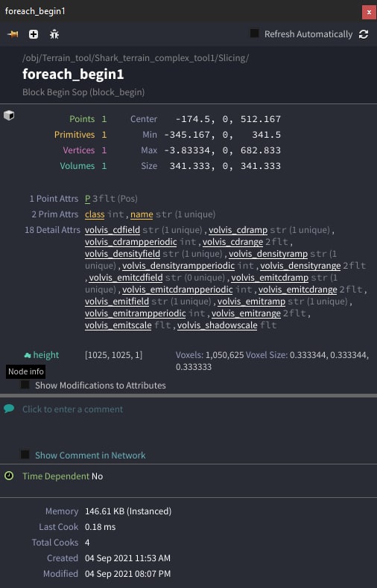
Task: Open the volvis_emitramp attribute link
Action: tap(251, 301)
